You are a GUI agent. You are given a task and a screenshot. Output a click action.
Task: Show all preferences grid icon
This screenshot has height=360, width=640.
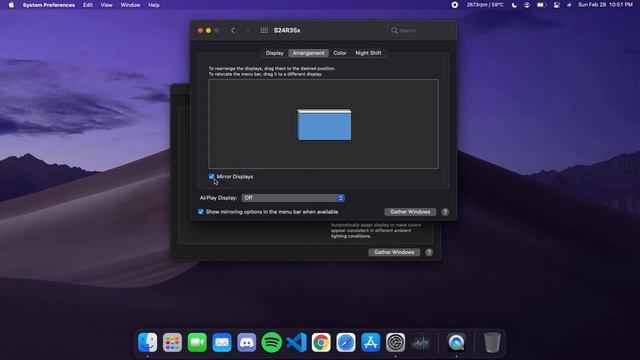pyautogui.click(x=264, y=30)
